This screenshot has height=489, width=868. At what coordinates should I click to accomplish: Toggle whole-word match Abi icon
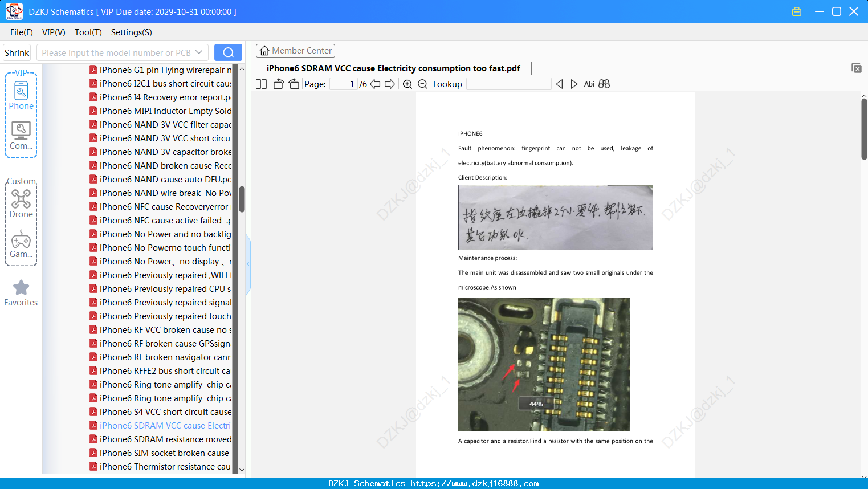click(589, 84)
